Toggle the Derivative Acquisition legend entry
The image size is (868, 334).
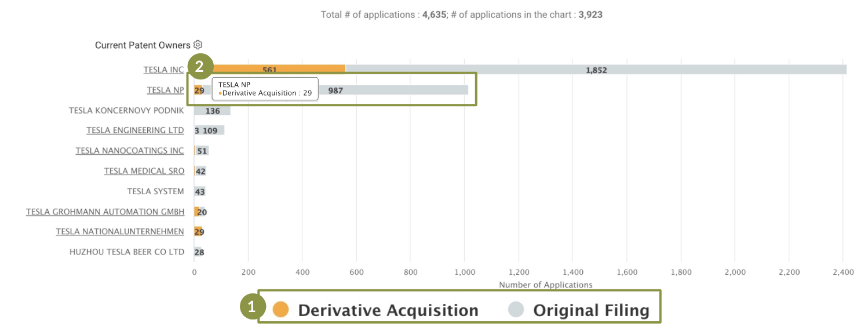point(375,310)
